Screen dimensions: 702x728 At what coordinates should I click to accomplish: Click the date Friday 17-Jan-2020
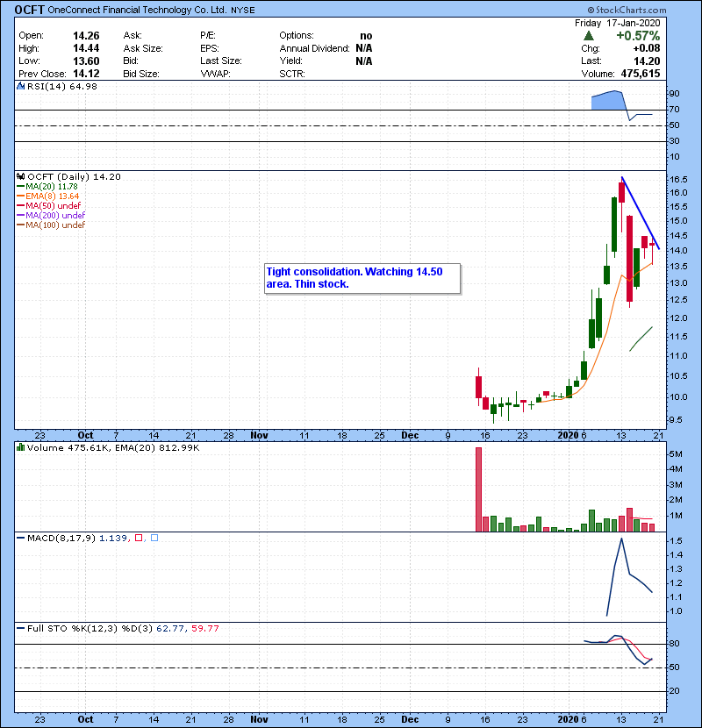tap(618, 23)
